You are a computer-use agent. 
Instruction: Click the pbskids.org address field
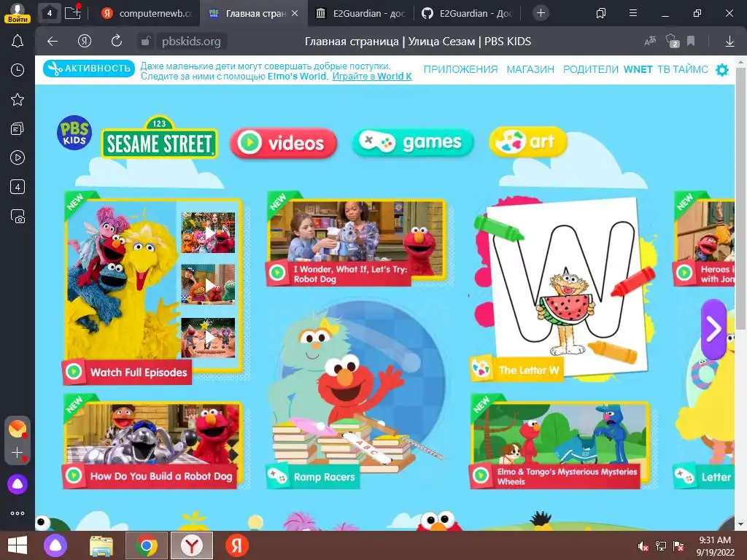191,42
